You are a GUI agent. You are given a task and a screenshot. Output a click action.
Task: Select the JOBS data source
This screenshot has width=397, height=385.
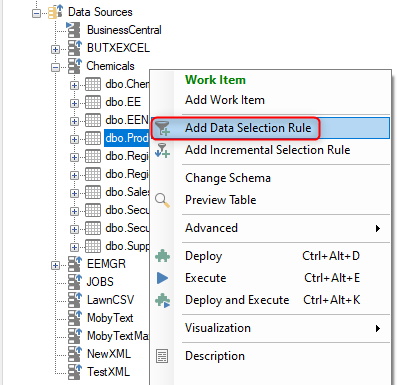click(100, 282)
